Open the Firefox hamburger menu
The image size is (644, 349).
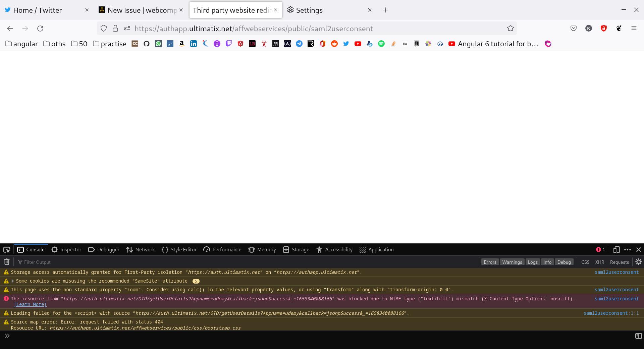pyautogui.click(x=634, y=29)
